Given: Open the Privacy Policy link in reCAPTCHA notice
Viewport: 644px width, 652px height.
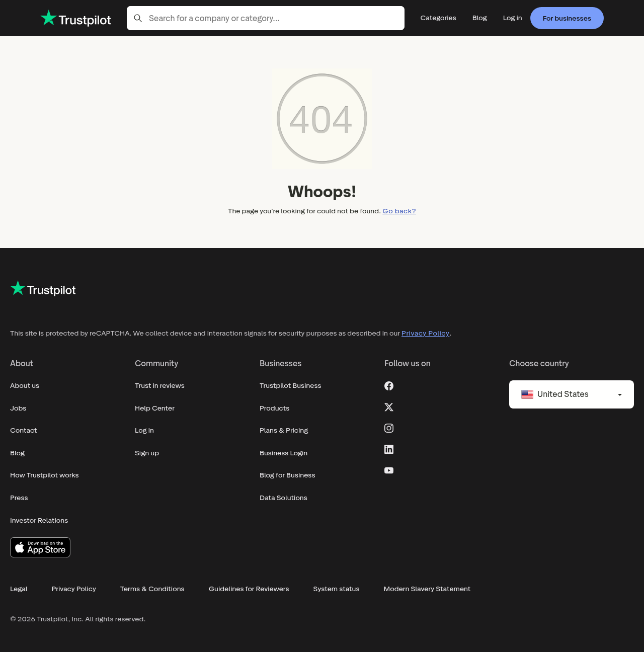Looking at the screenshot, I should (425, 333).
